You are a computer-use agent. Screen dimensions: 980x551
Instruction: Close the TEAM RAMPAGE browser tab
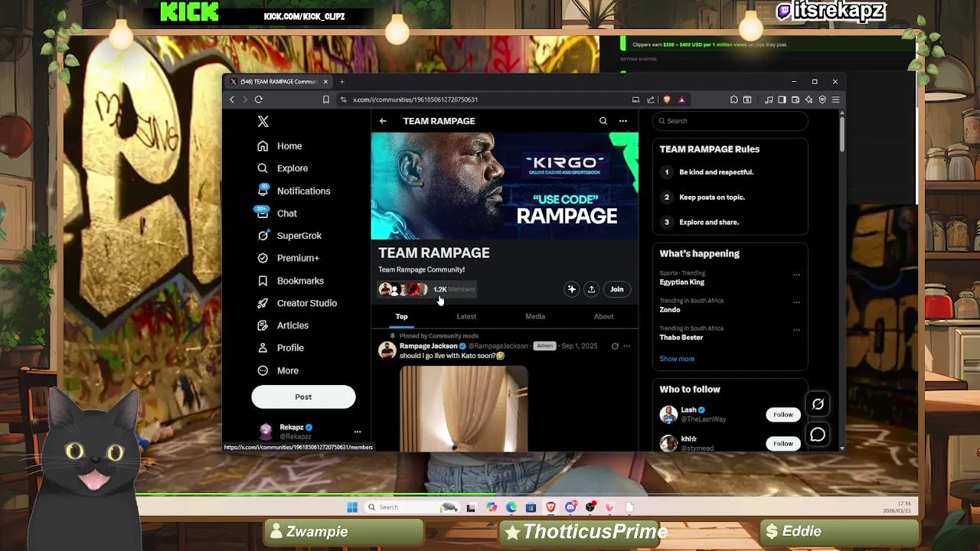point(325,82)
